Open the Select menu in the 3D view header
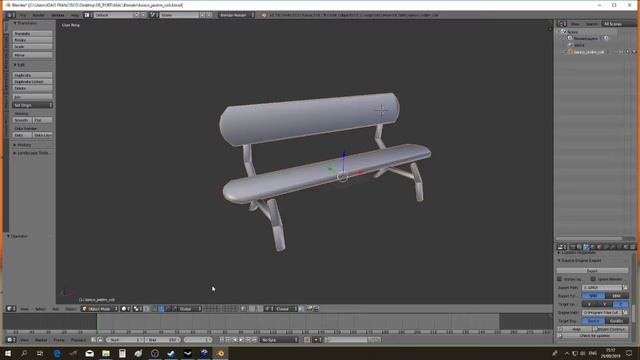The height and width of the screenshot is (360, 640). tap(40, 309)
